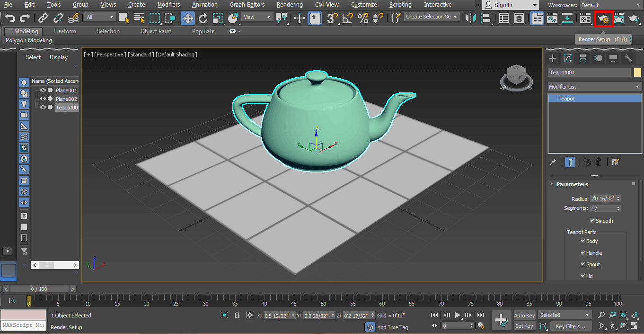644x334 pixels.
Task: Open Render Setup from the toolbar
Action: (604, 18)
